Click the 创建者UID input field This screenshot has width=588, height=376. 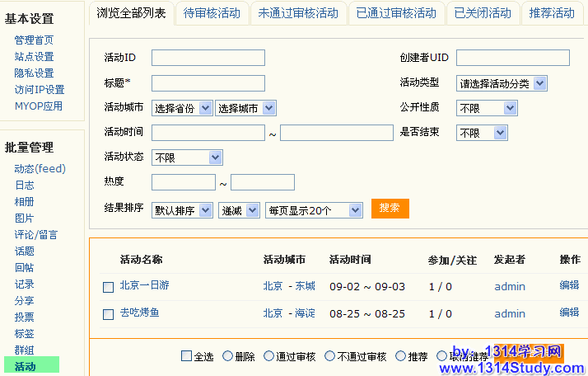pyautogui.click(x=512, y=58)
